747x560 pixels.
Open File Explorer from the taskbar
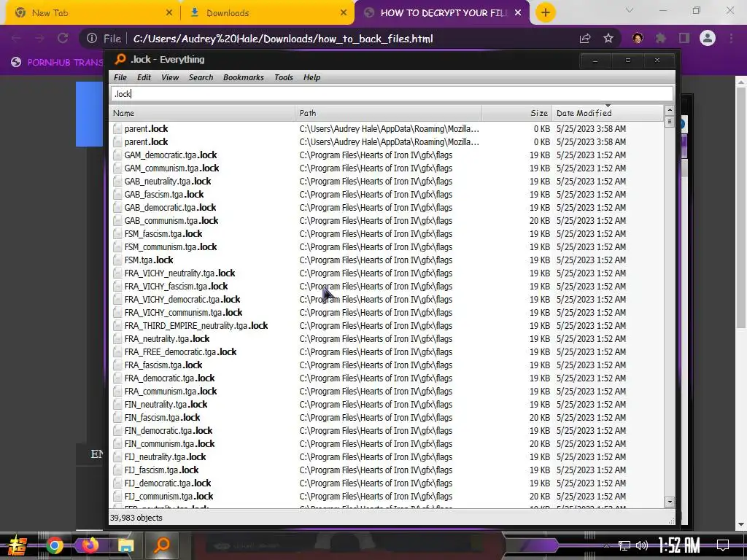pyautogui.click(x=125, y=545)
